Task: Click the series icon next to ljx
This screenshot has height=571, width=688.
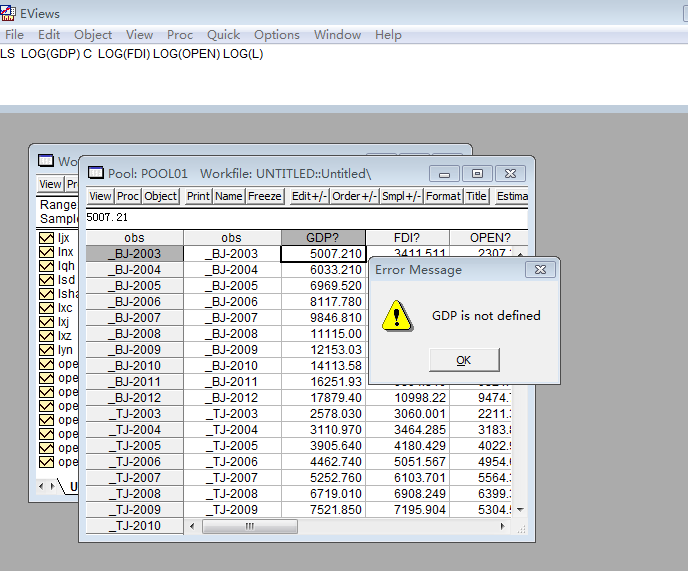Action: pyautogui.click(x=46, y=239)
